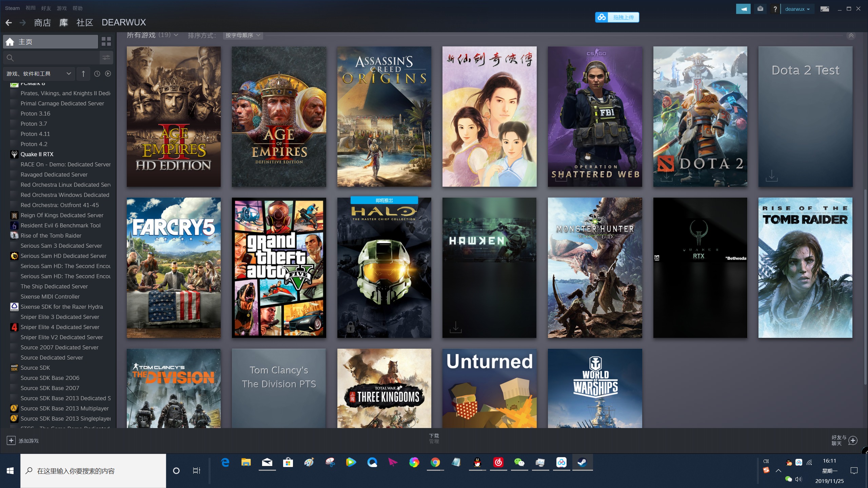Click the back navigation arrow

click(9, 23)
